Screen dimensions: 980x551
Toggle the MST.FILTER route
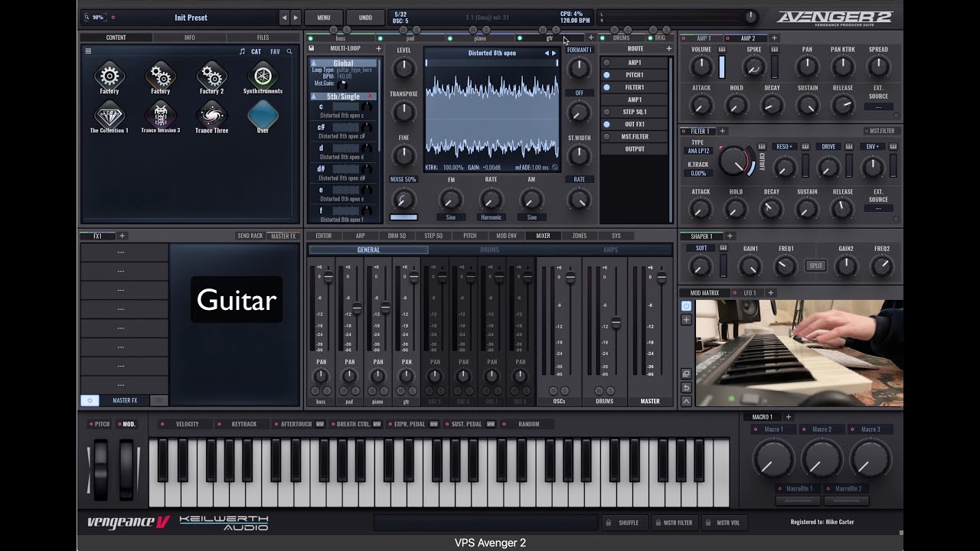606,136
